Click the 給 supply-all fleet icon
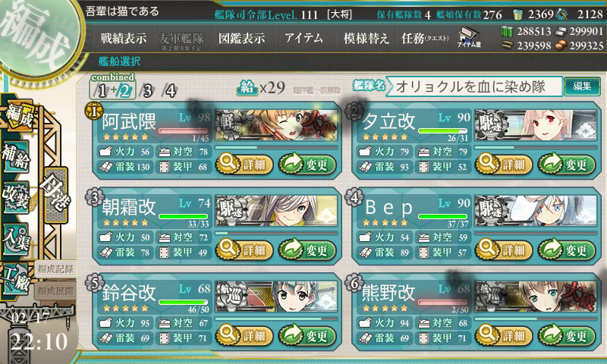The width and height of the screenshot is (607, 364). [x=247, y=87]
